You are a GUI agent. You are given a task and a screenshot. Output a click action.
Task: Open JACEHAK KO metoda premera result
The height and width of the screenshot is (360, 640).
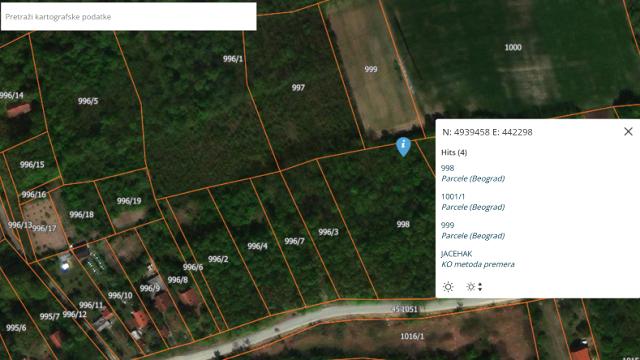click(478, 259)
